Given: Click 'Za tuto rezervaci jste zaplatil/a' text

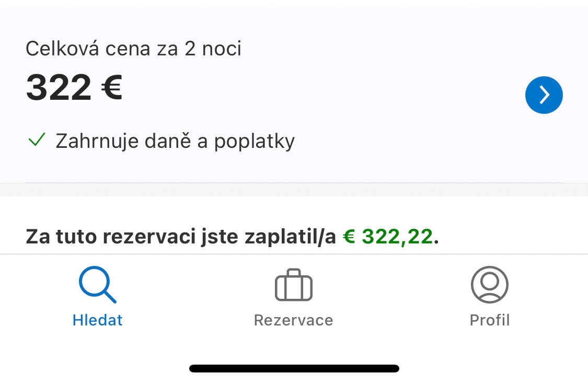Looking at the screenshot, I should point(180,237).
